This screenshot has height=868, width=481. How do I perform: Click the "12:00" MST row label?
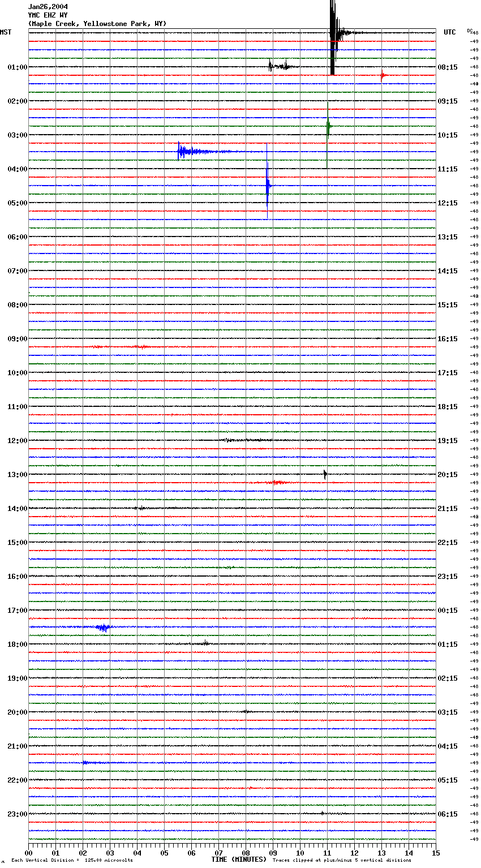tap(18, 441)
